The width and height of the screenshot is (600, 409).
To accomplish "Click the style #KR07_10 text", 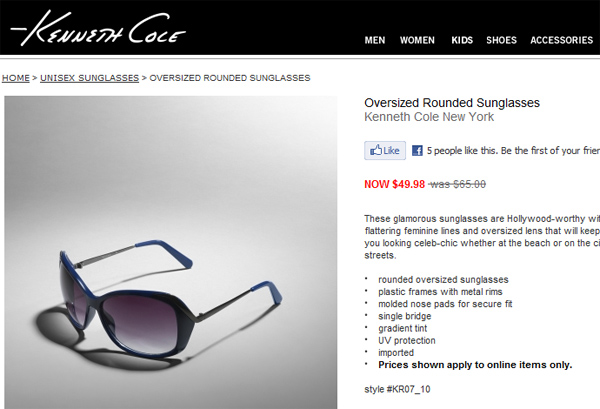I will click(397, 389).
